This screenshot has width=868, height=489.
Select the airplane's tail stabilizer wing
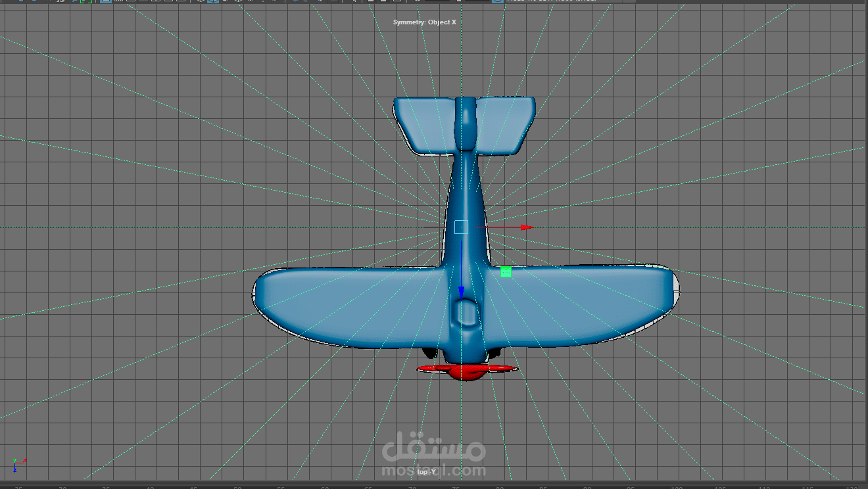[x=464, y=126]
